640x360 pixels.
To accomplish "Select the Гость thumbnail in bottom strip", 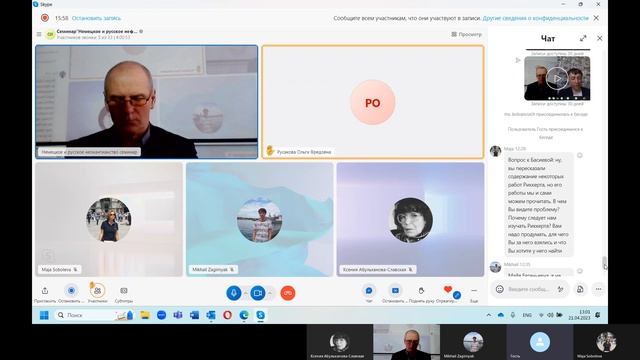I will [540, 342].
